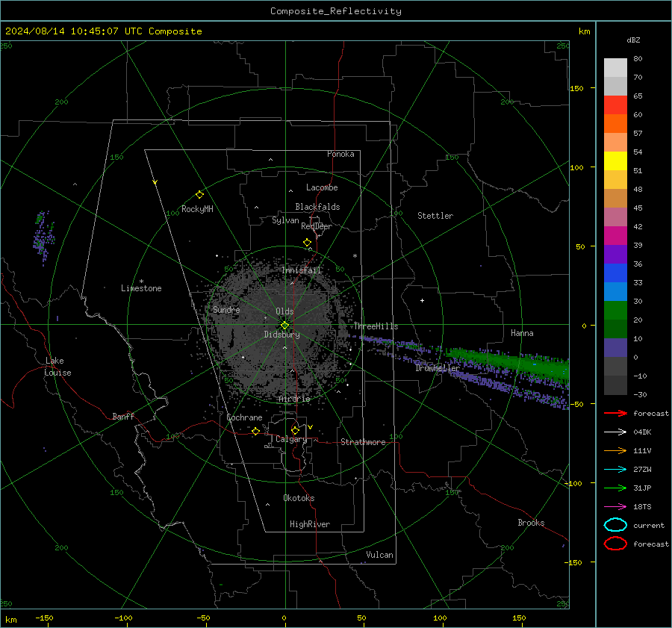
Task: Click the ThreeHills town label
Action: point(376,326)
